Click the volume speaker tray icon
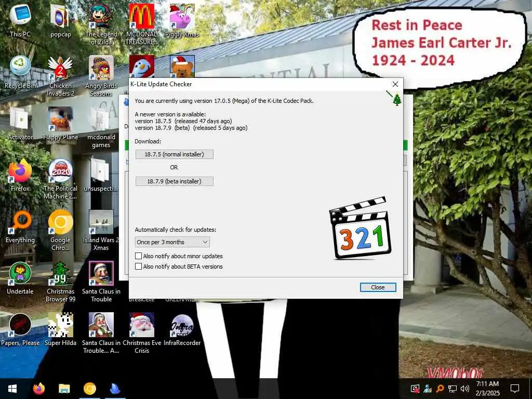 click(x=465, y=389)
